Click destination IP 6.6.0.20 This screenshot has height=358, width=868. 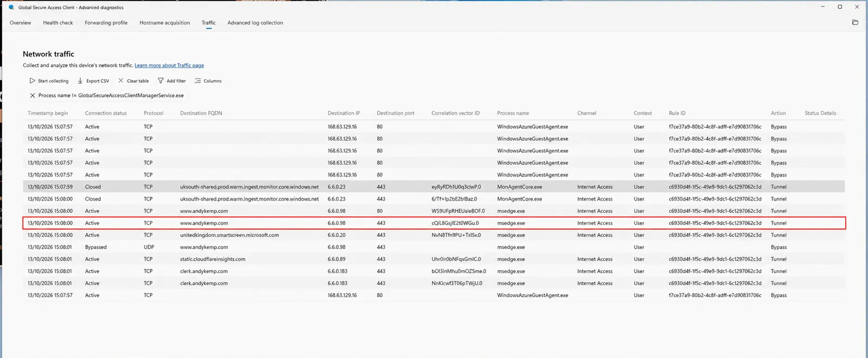point(336,235)
